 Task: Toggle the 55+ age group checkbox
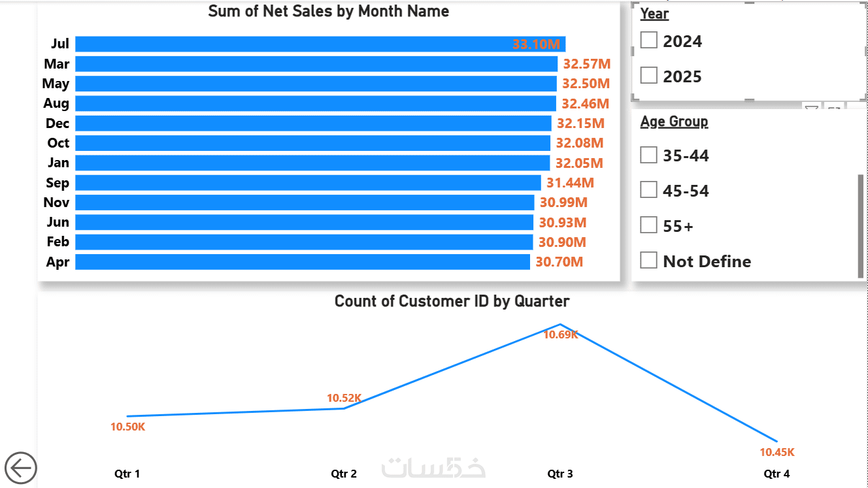(x=649, y=225)
